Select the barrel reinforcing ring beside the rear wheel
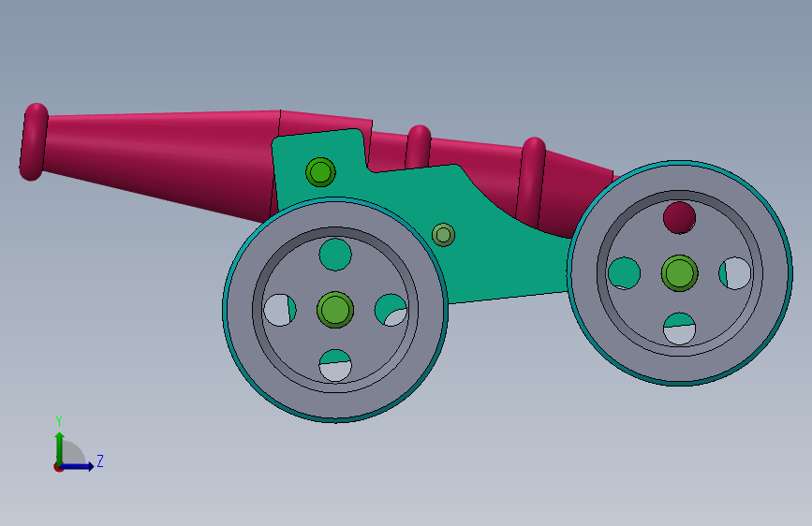The image size is (812, 526). pyautogui.click(x=531, y=182)
